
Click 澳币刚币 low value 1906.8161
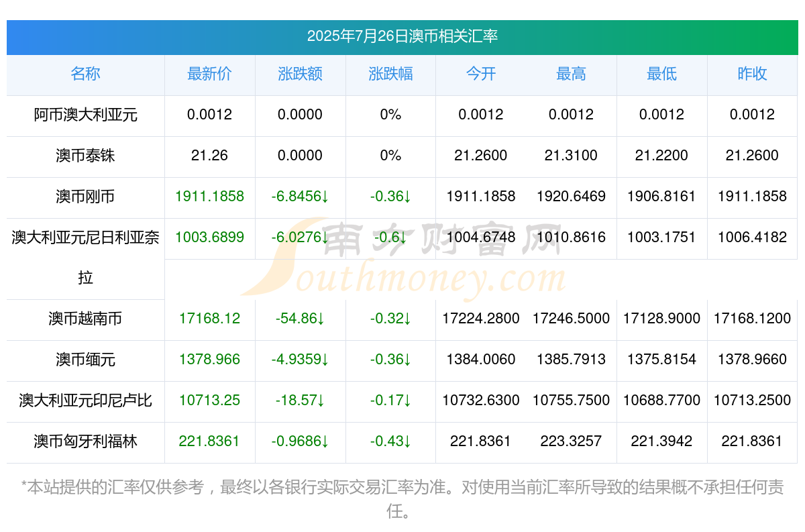pos(661,197)
